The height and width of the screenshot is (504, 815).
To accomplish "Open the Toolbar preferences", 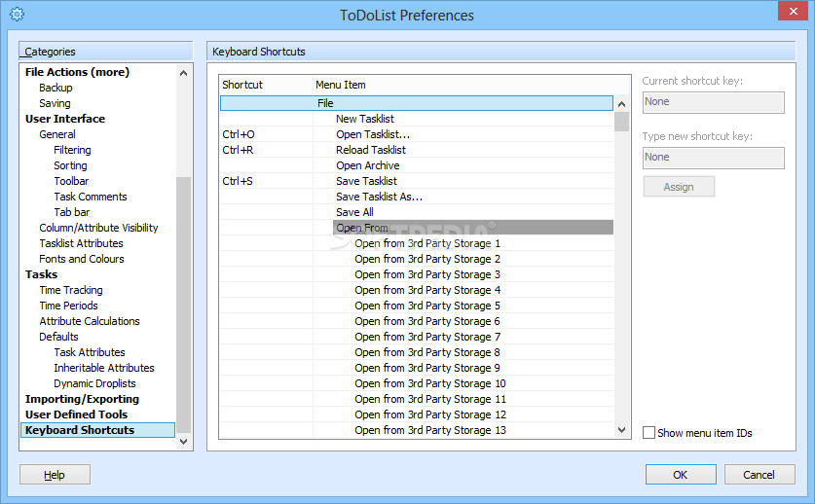I will pyautogui.click(x=71, y=181).
